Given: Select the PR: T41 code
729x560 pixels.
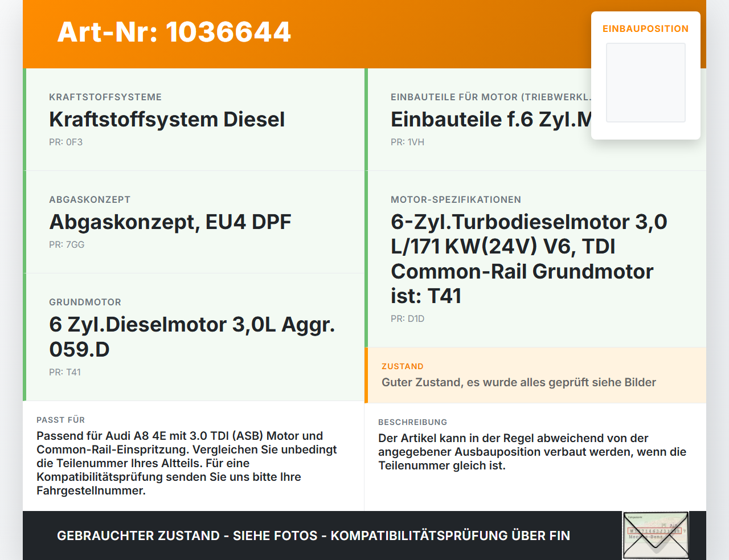Looking at the screenshot, I should 65,372.
